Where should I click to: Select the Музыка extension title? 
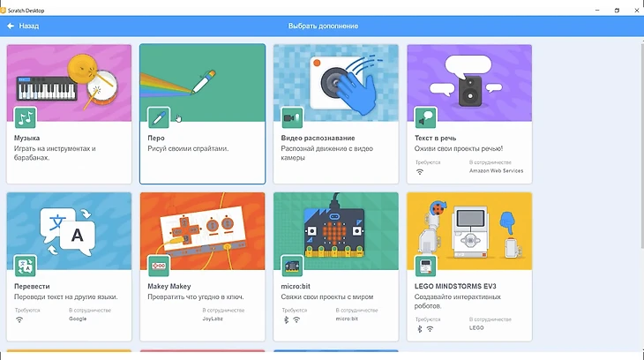[x=26, y=138]
